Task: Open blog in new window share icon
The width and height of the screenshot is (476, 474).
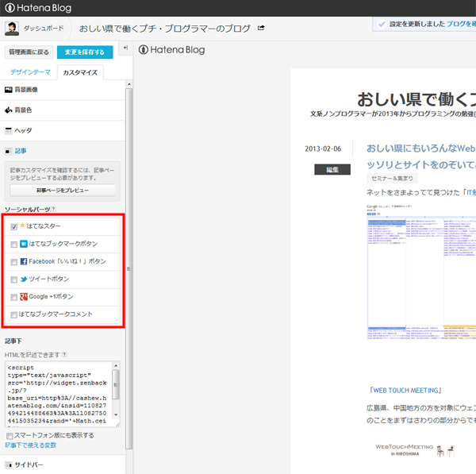Action: (x=261, y=28)
